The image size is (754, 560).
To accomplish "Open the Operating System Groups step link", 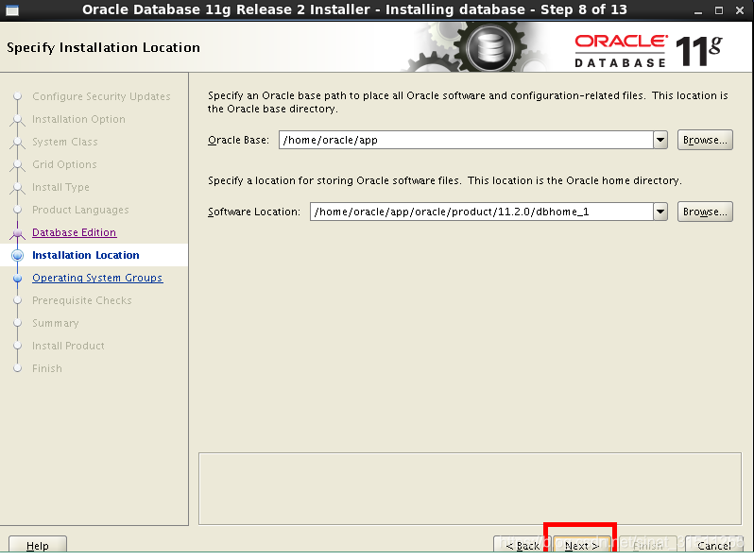I will pyautogui.click(x=97, y=278).
